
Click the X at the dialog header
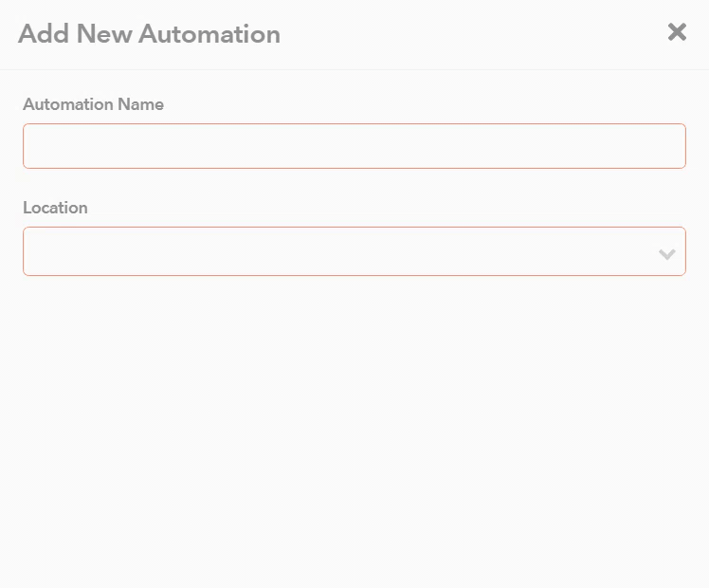click(x=677, y=32)
